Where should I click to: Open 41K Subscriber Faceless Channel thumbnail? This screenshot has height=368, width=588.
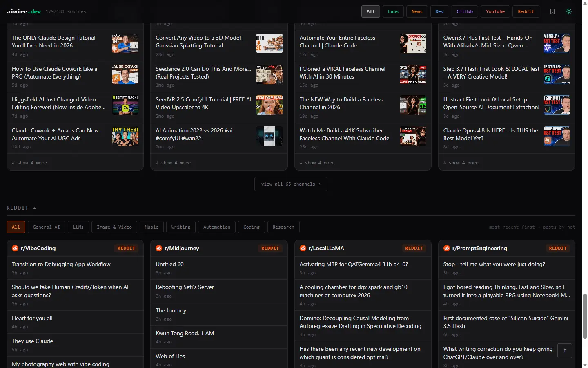413,136
